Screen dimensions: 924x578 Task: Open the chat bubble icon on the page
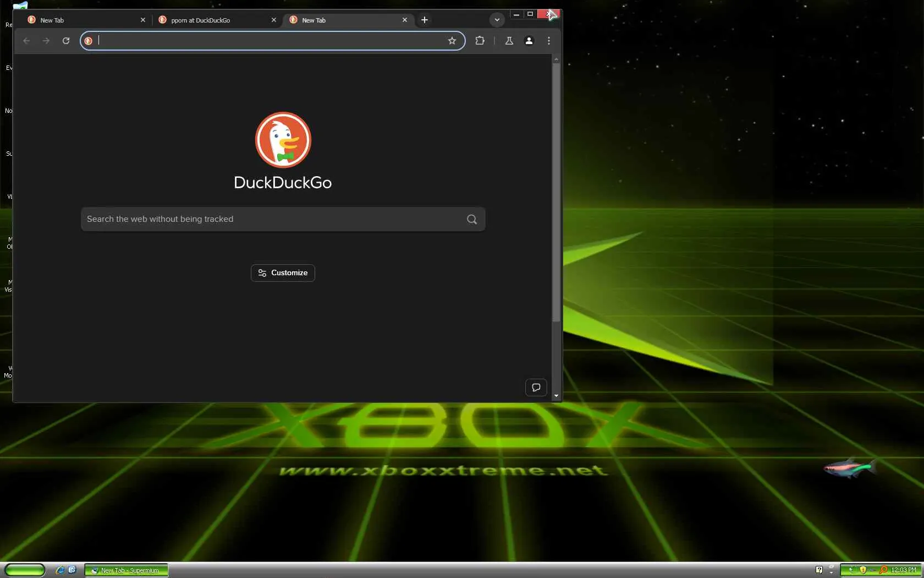(x=536, y=388)
